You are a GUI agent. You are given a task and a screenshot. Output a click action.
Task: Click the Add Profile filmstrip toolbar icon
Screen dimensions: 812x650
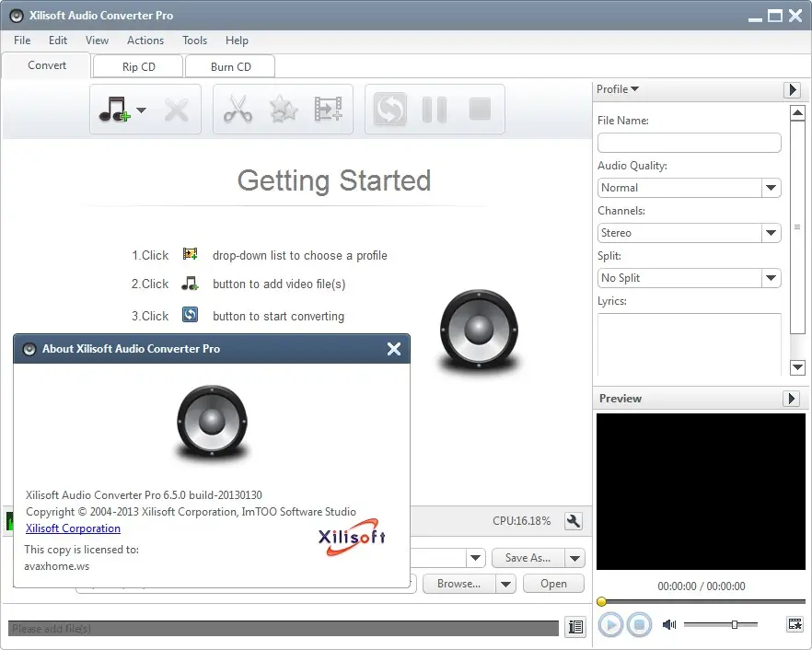point(329,110)
